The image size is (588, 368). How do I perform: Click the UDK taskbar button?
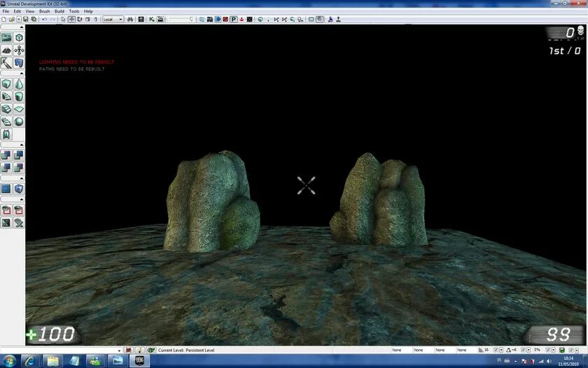click(139, 361)
